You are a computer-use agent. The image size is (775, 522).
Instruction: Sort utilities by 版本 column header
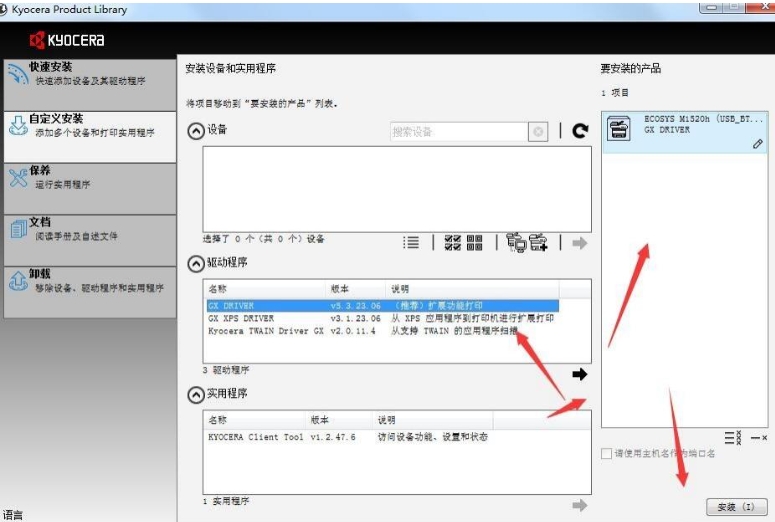click(339, 420)
